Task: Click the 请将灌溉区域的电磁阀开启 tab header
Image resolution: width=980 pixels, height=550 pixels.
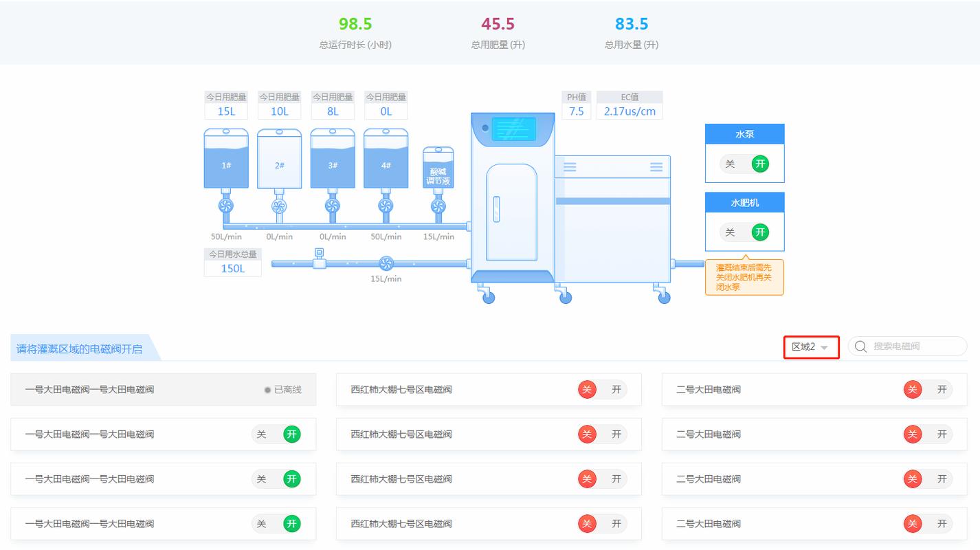Action: [86, 348]
